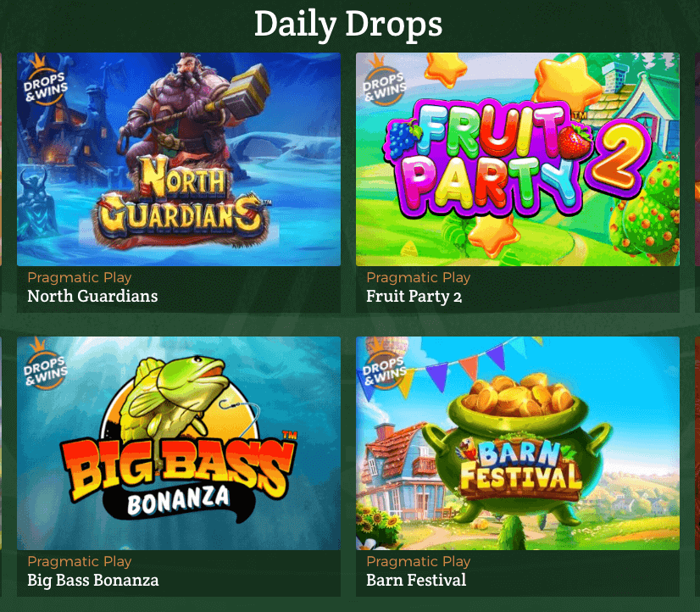This screenshot has height=612, width=700.
Task: Launch the Big Bass Bonanza game image
Action: 179,443
